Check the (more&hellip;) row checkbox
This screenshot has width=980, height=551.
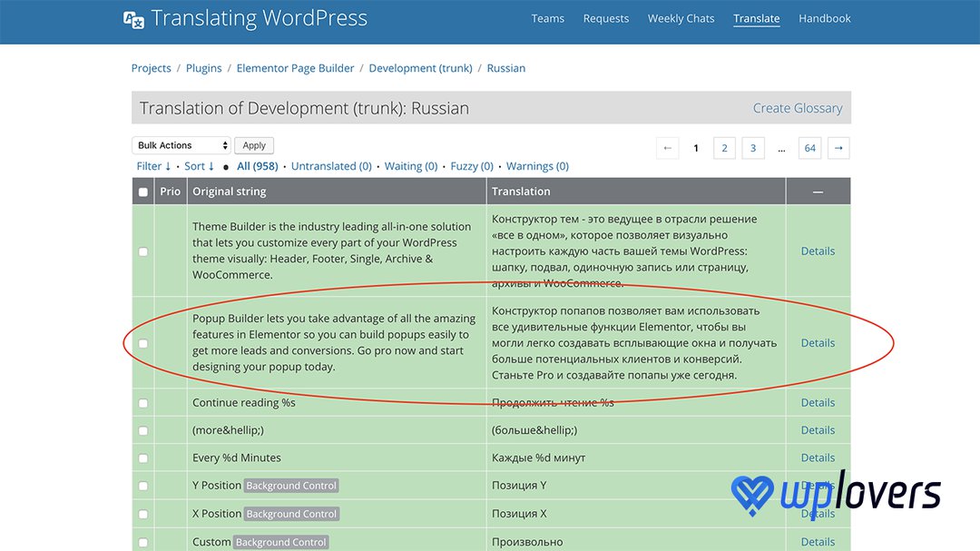click(x=143, y=431)
